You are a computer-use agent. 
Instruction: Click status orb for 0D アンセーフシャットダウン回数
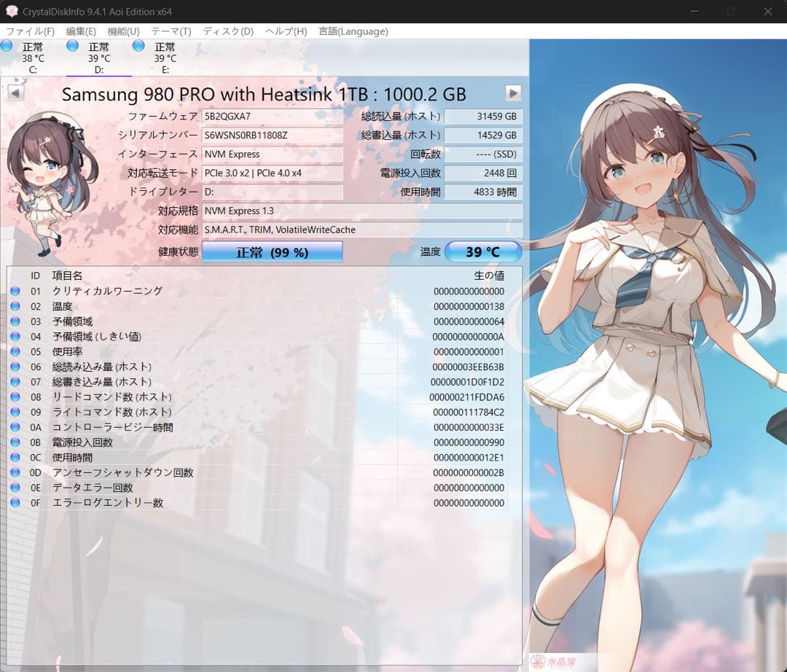[x=15, y=472]
